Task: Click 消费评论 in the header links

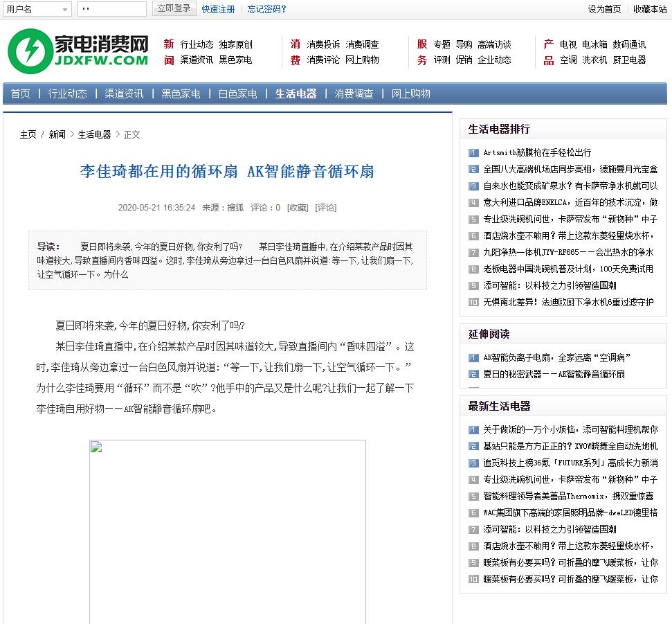Action: tap(323, 60)
